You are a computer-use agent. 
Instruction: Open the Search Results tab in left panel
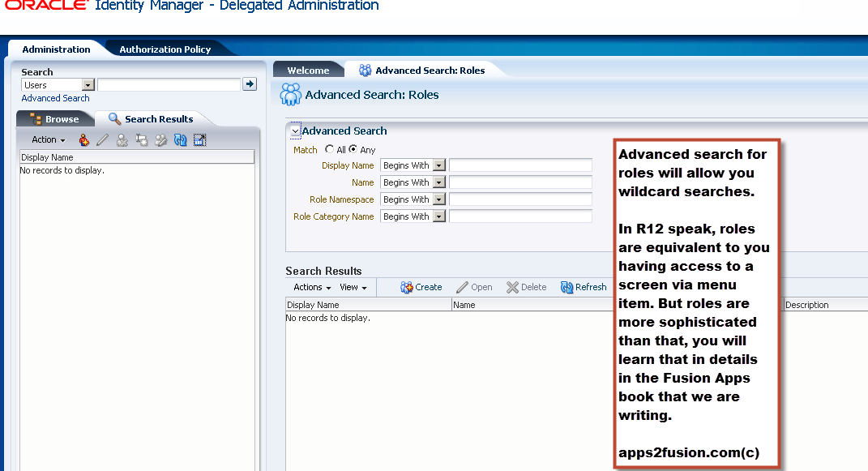tap(151, 119)
